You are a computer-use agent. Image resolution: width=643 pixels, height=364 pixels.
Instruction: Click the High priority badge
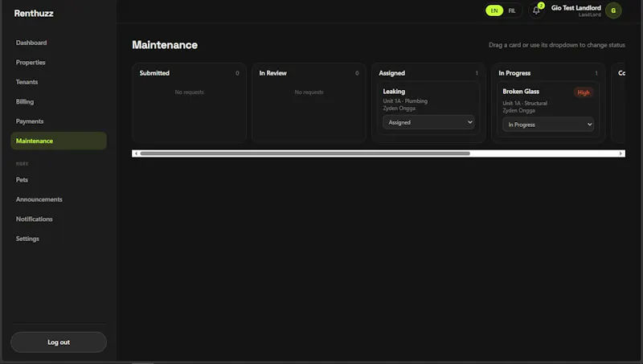584,92
